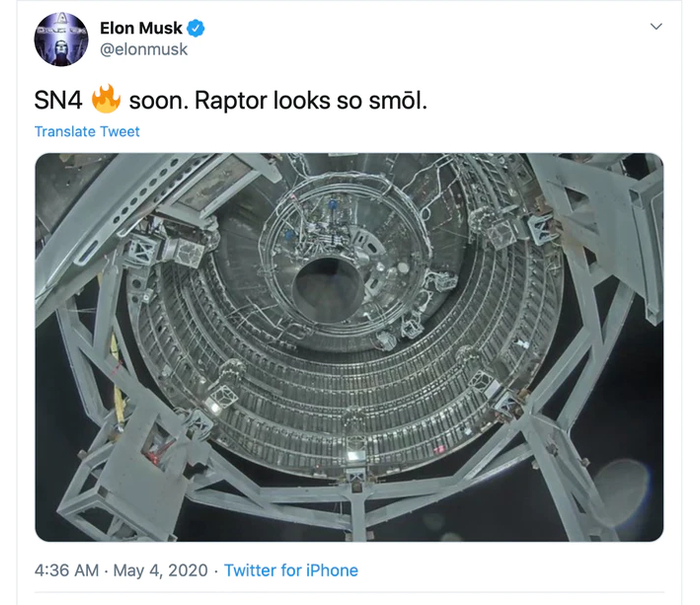Open the Twitter for iPhone source link
This screenshot has width=700, height=605.
291,570
